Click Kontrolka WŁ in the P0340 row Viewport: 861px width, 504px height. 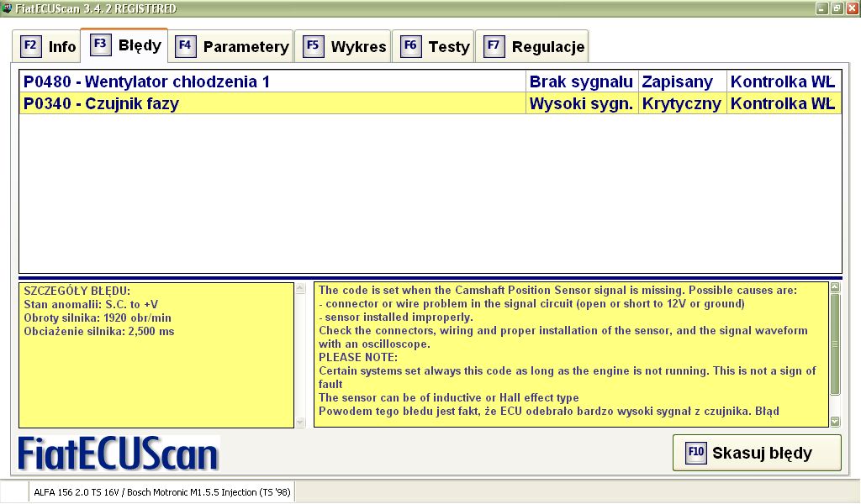coord(784,103)
